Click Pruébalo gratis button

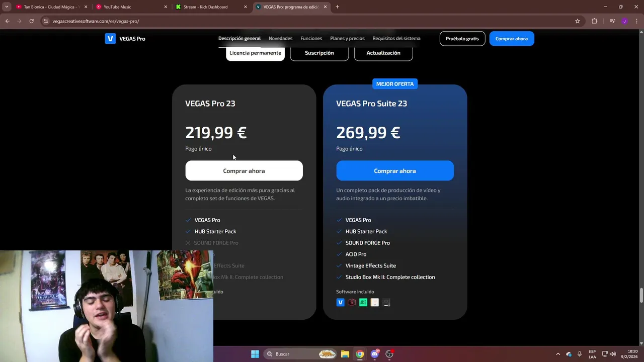pos(462,39)
